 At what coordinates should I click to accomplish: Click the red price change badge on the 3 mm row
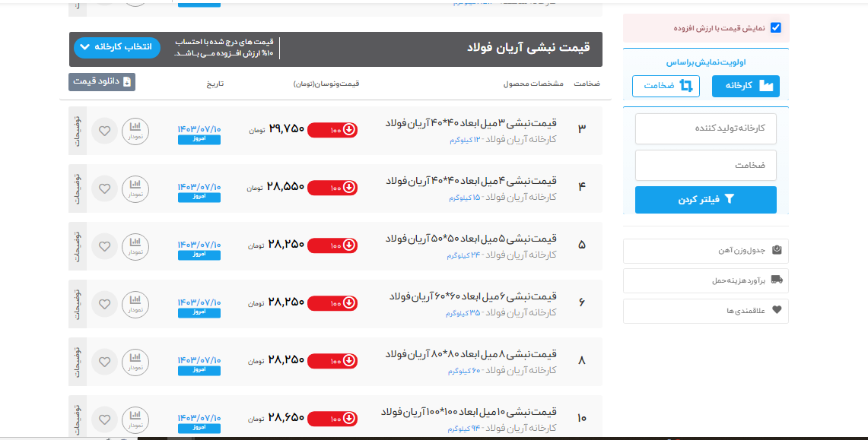[x=332, y=130]
